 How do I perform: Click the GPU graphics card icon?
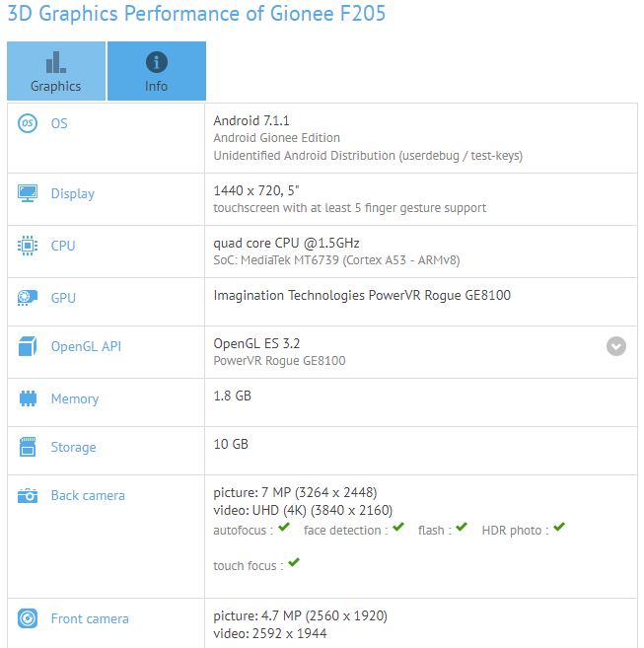27,298
